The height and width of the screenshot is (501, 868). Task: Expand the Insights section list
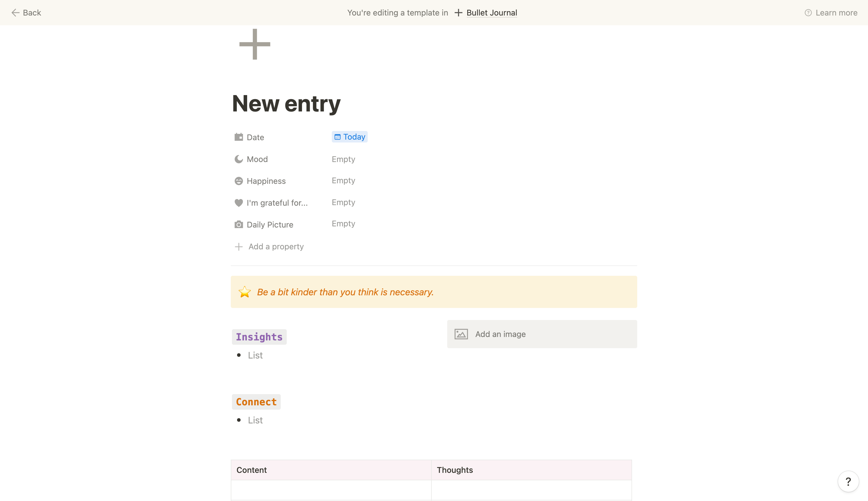(x=255, y=354)
